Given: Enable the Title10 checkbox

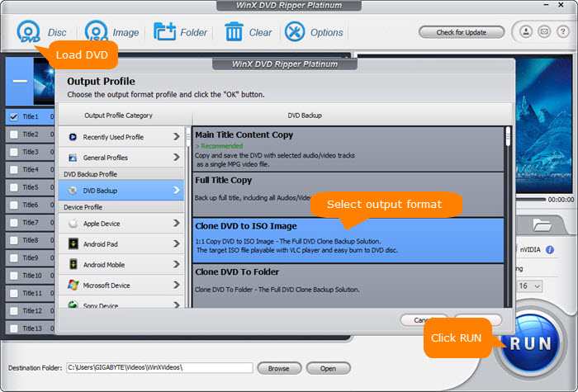Looking at the screenshot, I should [12, 276].
